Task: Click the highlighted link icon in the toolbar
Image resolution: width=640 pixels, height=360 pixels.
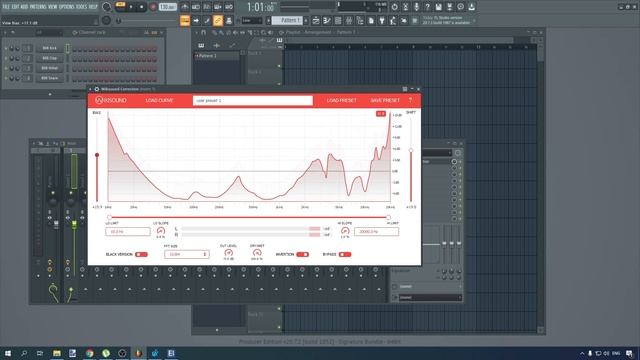Action: coord(218,20)
